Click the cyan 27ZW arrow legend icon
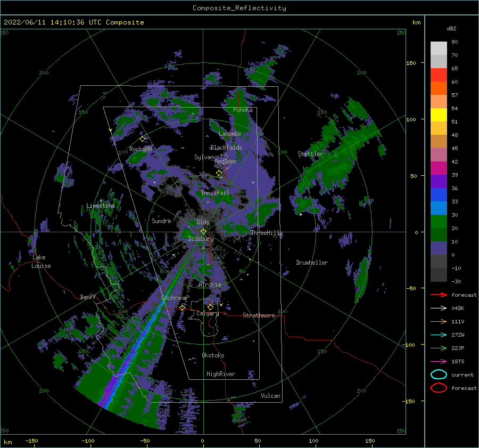The image size is (479, 448). 439,335
